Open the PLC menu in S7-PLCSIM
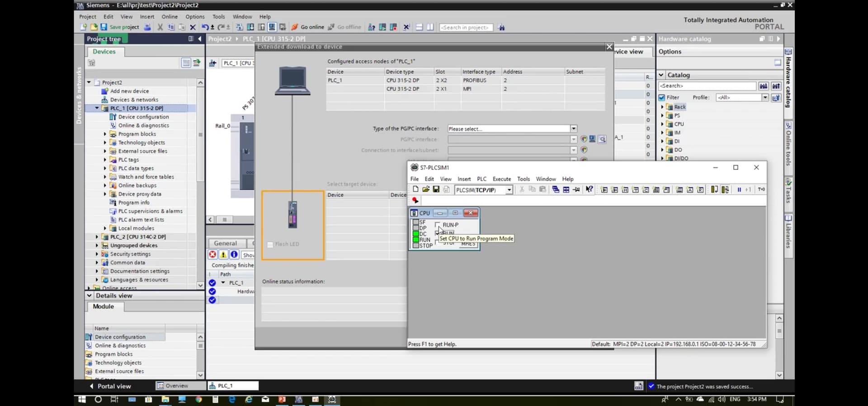Image resolution: width=868 pixels, height=406 pixels. click(x=482, y=179)
